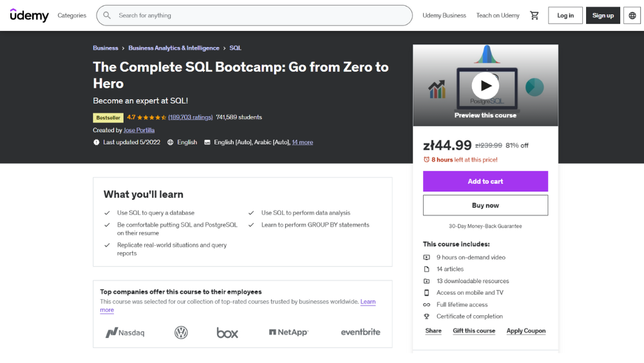
Task: Focus the 'Search for anything' field
Action: 254,15
